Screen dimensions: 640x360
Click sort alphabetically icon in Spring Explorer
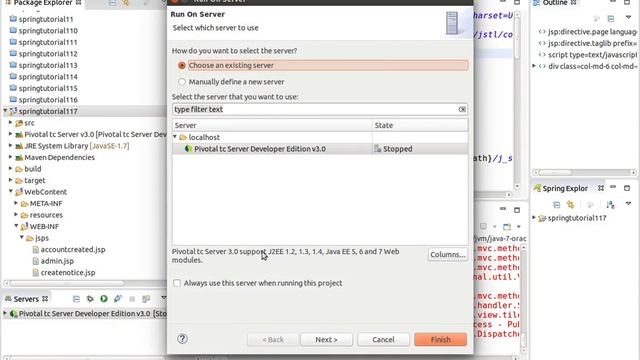tap(610, 204)
